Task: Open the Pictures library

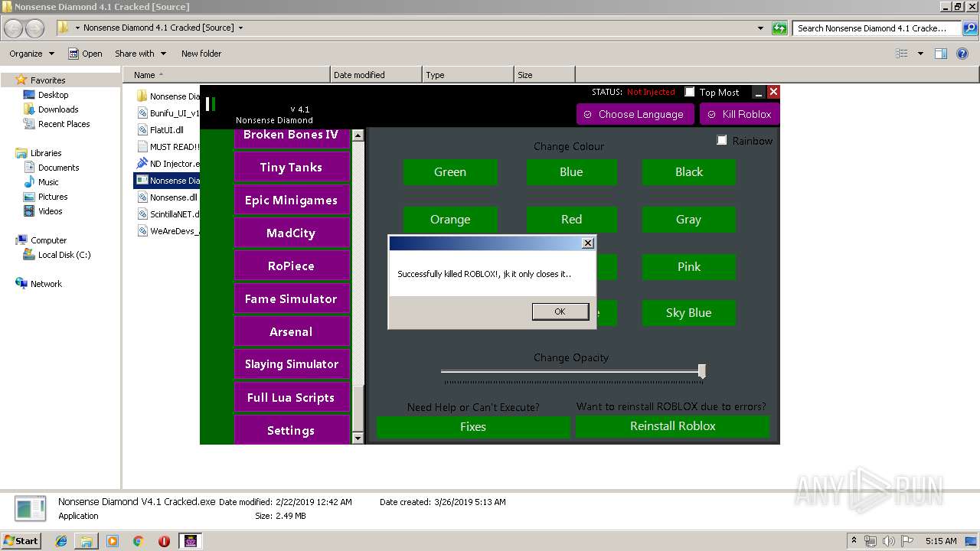Action: pos(53,197)
